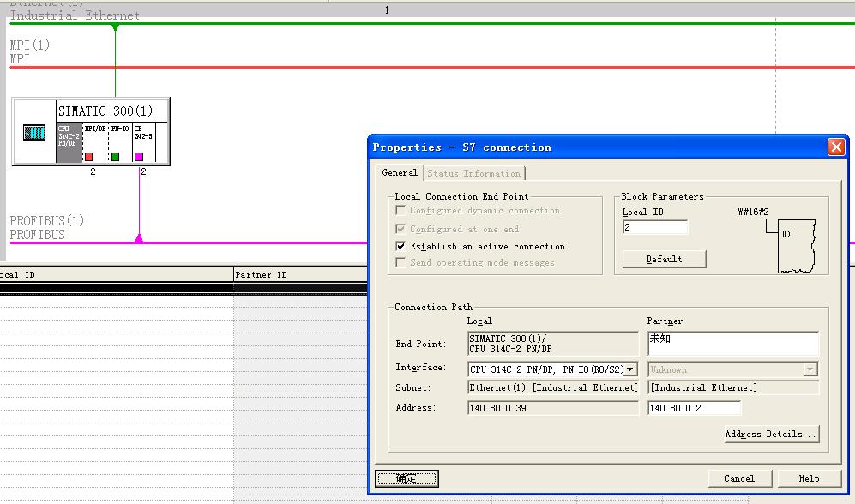
Task: Uncheck Establish an active connection
Action: click(x=400, y=246)
